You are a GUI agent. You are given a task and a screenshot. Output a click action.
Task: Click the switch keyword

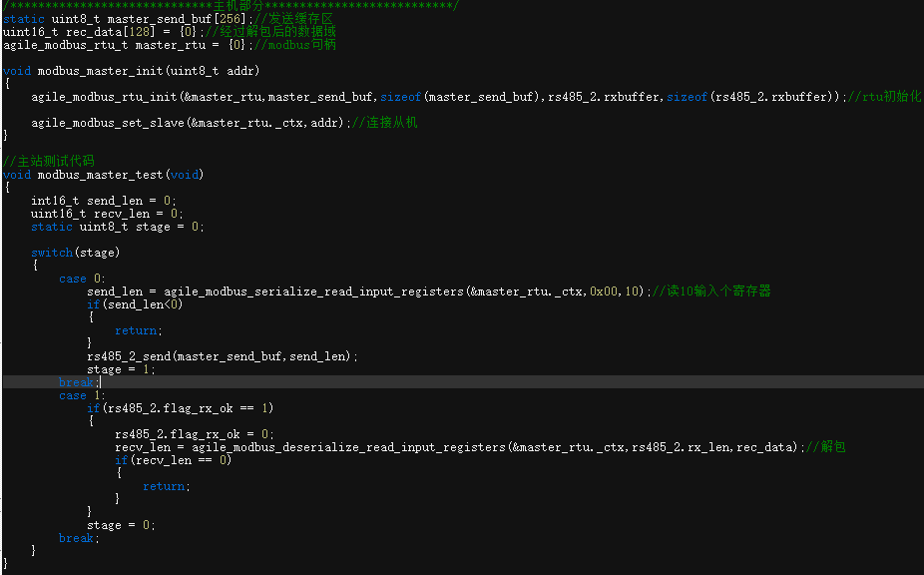tap(52, 253)
